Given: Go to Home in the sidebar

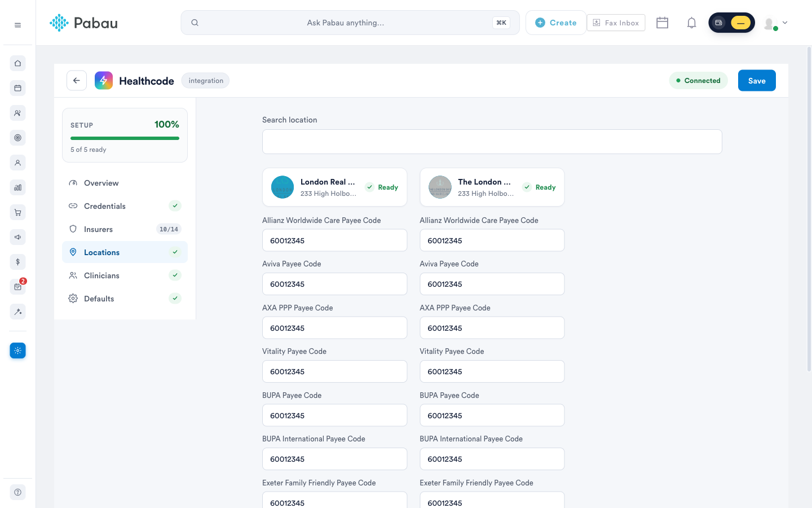Looking at the screenshot, I should click(17, 63).
